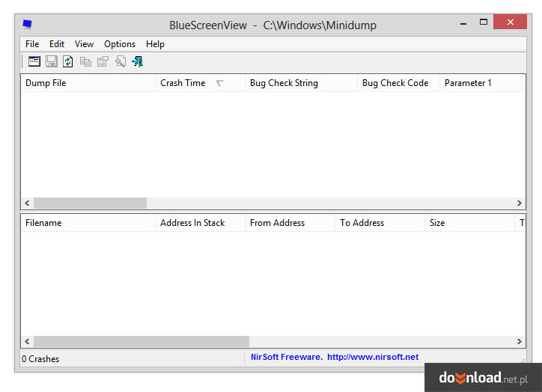Sort by Crash Time column header
Image resolution: width=542 pixels, height=392 pixels.
pos(200,83)
